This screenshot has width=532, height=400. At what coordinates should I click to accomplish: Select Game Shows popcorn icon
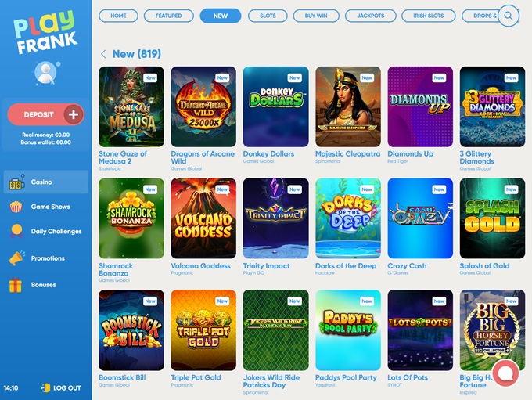click(x=16, y=207)
